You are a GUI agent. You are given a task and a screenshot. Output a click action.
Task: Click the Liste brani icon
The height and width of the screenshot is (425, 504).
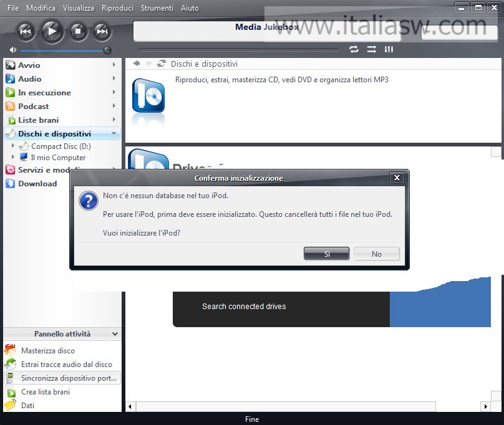click(11, 120)
